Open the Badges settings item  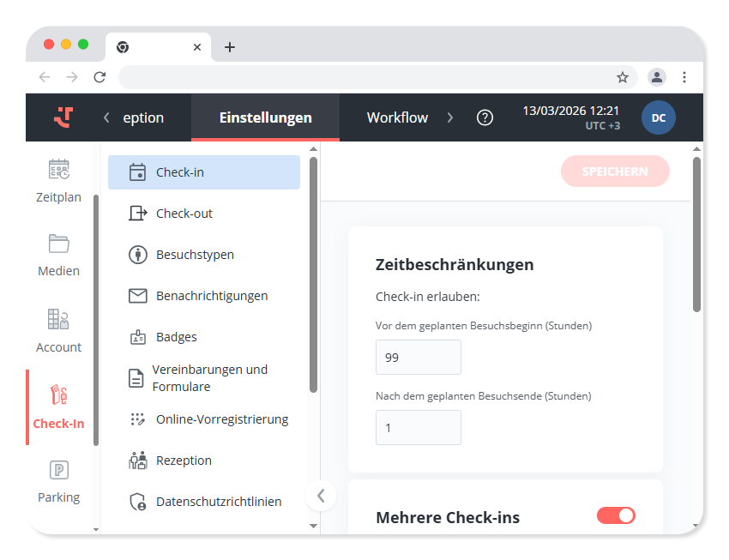[x=176, y=337]
